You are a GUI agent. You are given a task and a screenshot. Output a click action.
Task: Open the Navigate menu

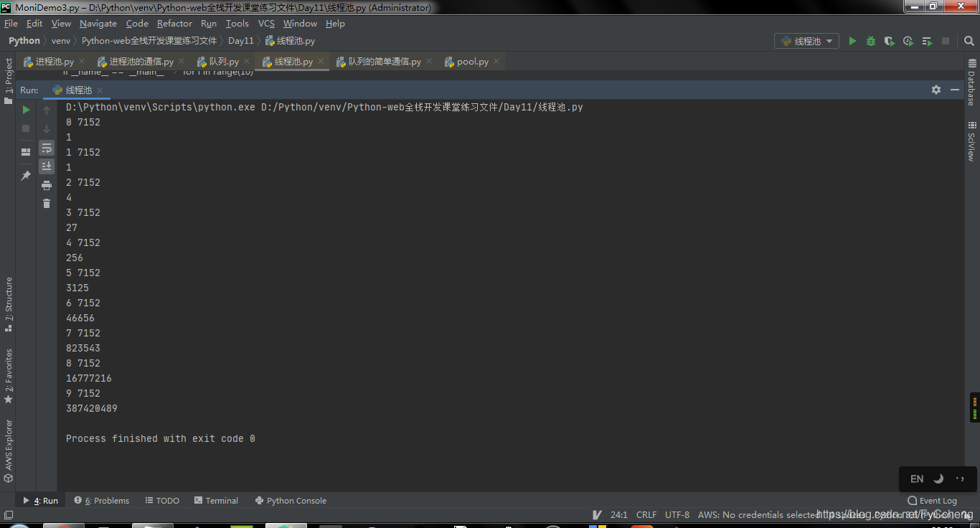point(98,23)
